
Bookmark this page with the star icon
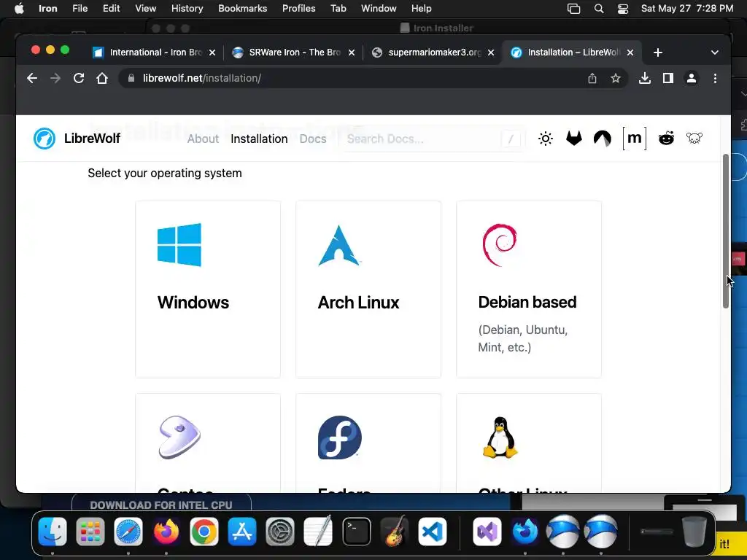pyautogui.click(x=616, y=78)
